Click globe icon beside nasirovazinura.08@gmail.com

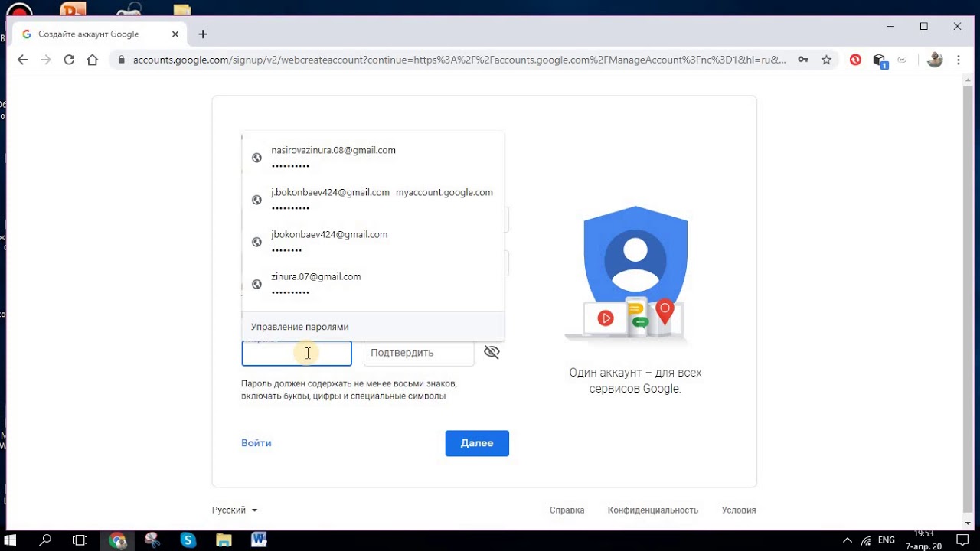point(257,158)
